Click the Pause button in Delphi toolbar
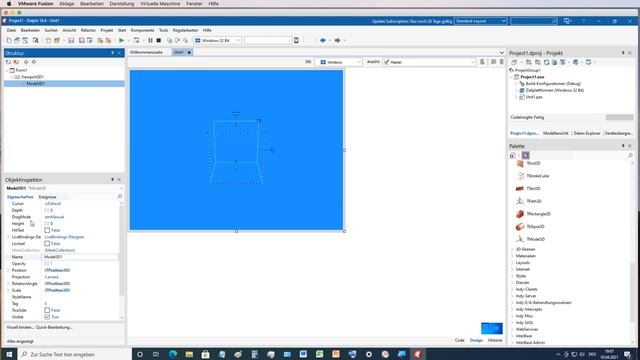The image size is (640, 360). coord(150,40)
